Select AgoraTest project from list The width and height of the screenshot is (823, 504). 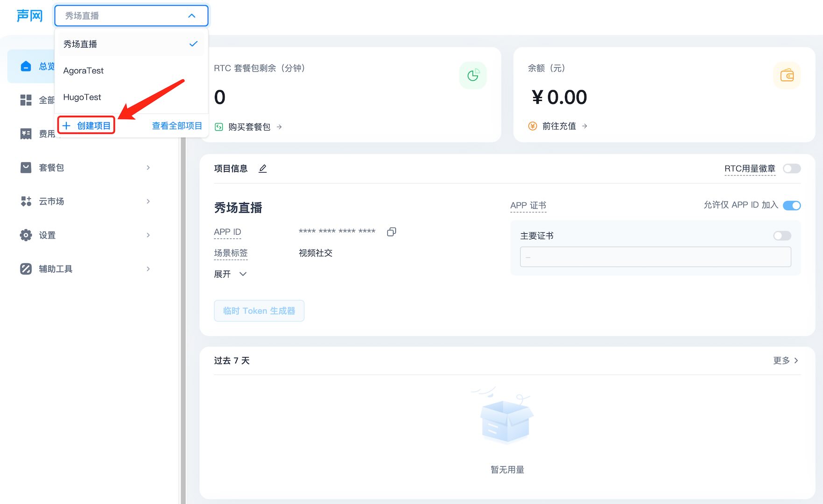click(131, 70)
